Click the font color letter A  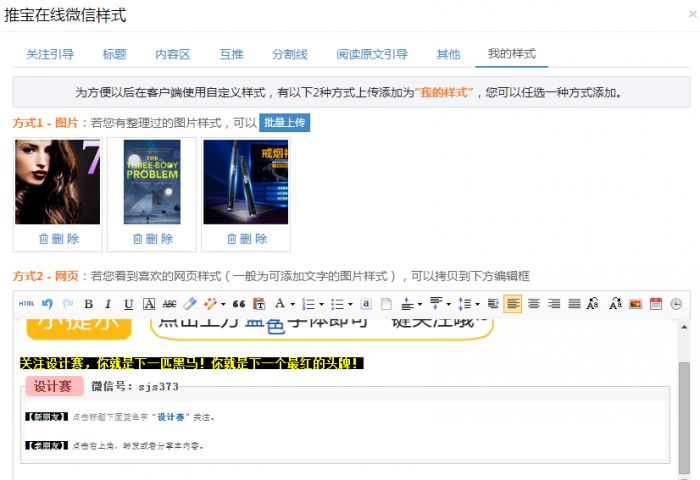(280, 304)
